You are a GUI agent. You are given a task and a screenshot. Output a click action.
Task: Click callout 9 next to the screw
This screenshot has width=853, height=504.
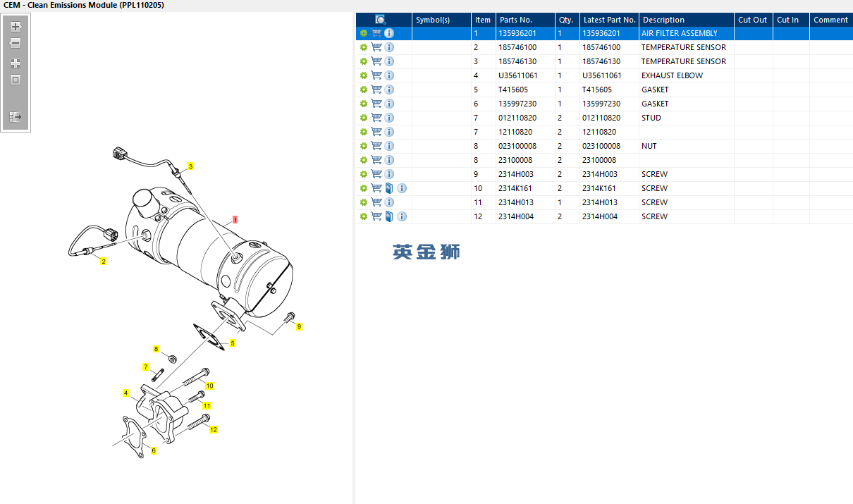299,326
